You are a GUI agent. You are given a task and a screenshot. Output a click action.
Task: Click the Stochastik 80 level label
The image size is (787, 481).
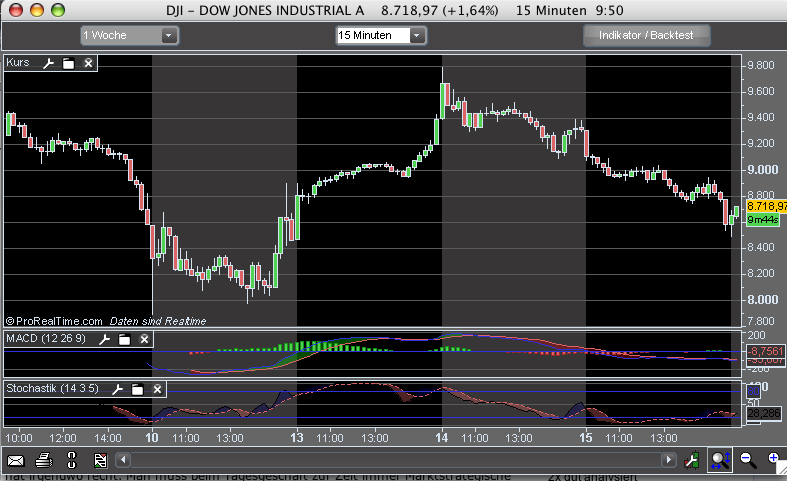[x=753, y=391]
